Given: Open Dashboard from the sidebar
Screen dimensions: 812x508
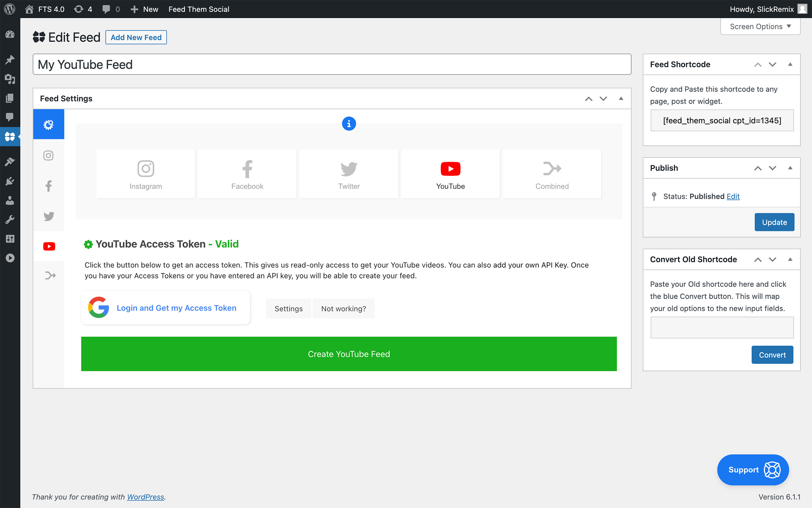Looking at the screenshot, I should 10,34.
